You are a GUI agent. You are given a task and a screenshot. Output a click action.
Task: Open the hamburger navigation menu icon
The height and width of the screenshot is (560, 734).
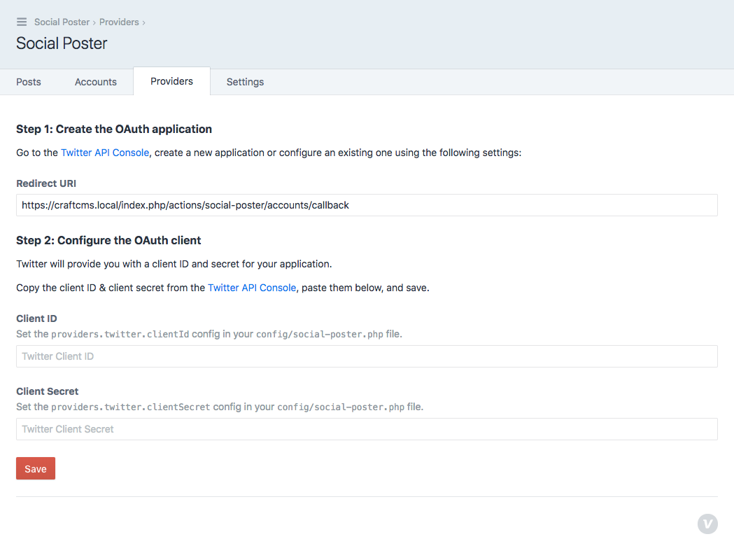click(22, 22)
